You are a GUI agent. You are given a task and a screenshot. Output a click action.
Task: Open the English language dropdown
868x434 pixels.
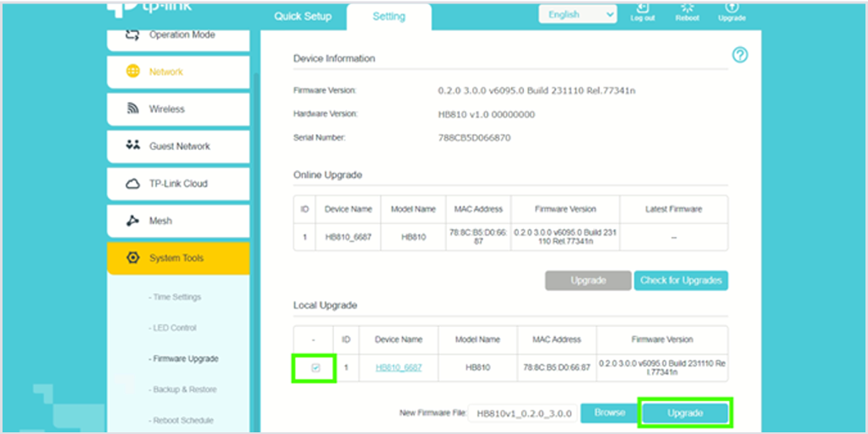[x=577, y=15]
